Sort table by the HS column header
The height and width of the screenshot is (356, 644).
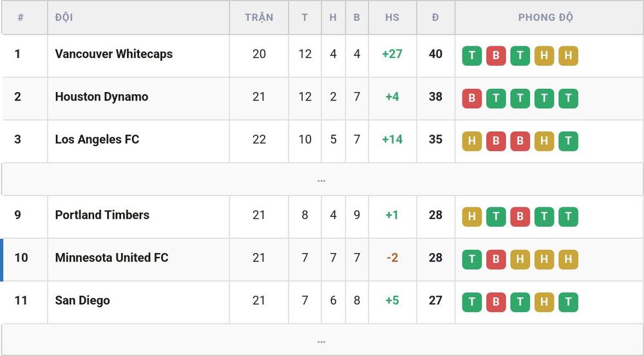point(392,17)
